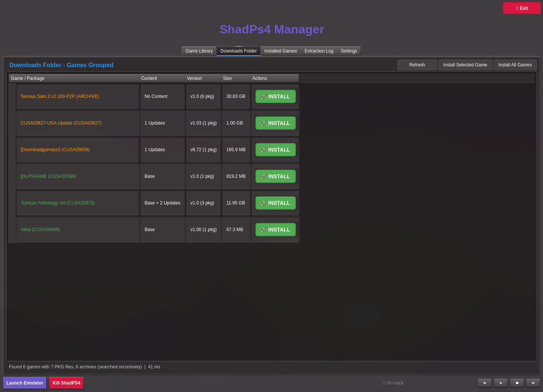Select the Turrican Anthology Vol row
The height and width of the screenshot is (392, 543).
(x=77, y=203)
